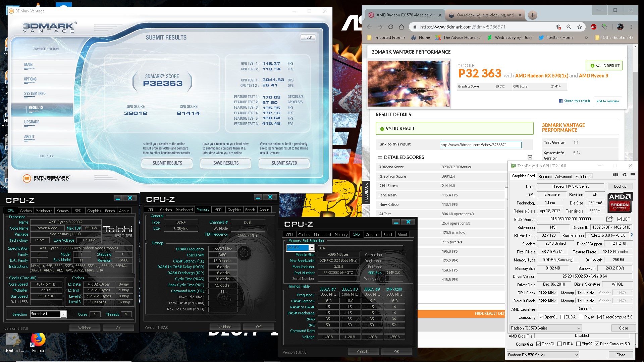Click the AMD Radeon Graphics logo in GPU-Z
Image resolution: width=644 pixels, height=362 pixels.
point(620,202)
